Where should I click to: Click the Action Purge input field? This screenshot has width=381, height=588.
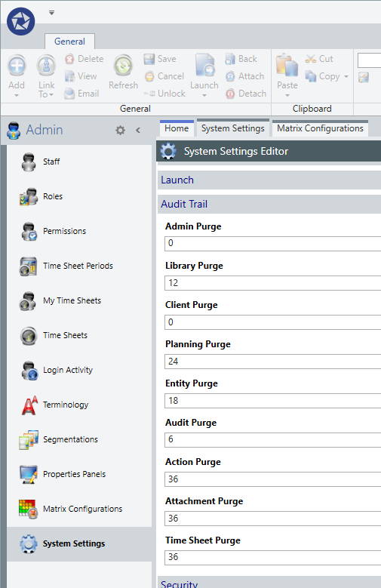coord(272,479)
